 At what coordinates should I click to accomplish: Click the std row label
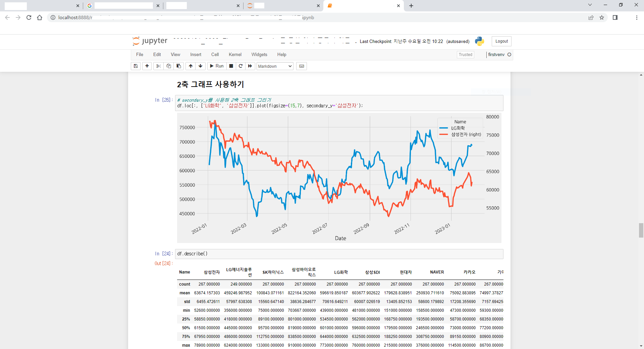pyautogui.click(x=187, y=302)
